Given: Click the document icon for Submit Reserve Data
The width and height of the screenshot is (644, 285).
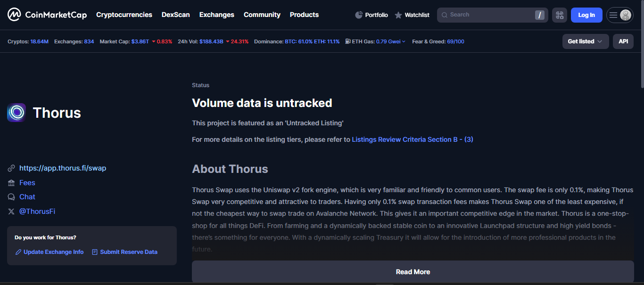Looking at the screenshot, I should pyautogui.click(x=95, y=252).
